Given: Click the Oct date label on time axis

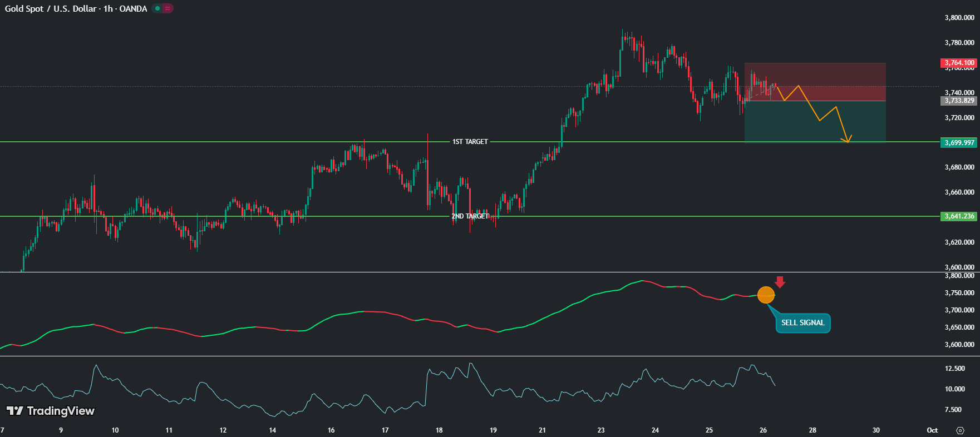Looking at the screenshot, I should (932, 430).
